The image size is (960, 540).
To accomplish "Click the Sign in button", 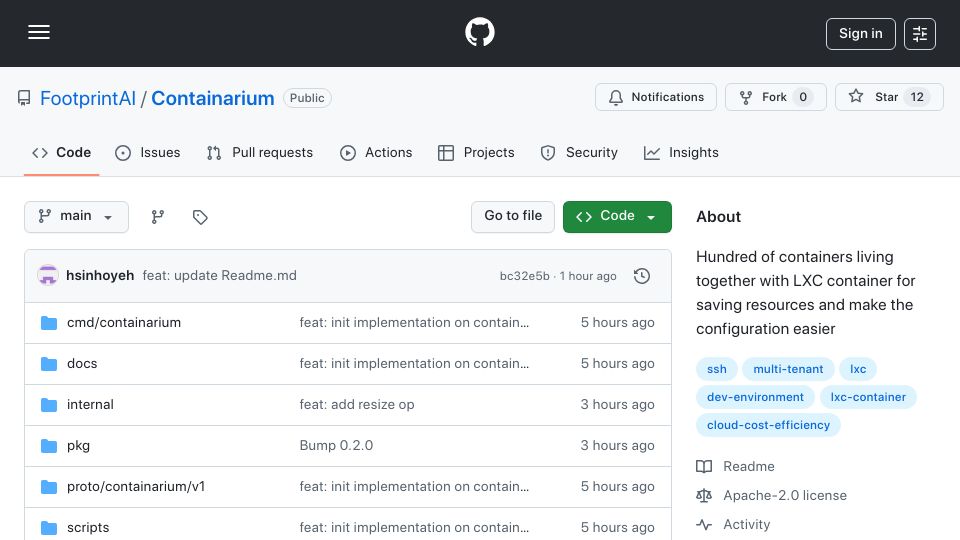I will click(860, 34).
